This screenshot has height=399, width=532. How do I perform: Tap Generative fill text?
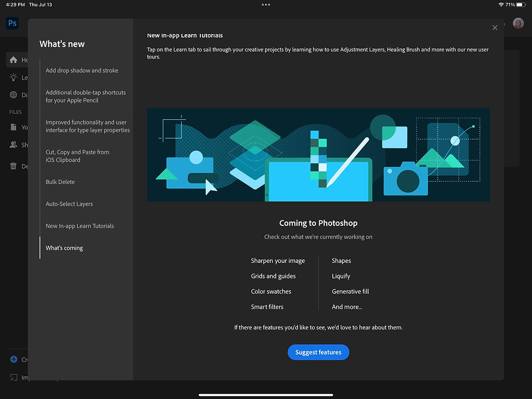(350, 292)
